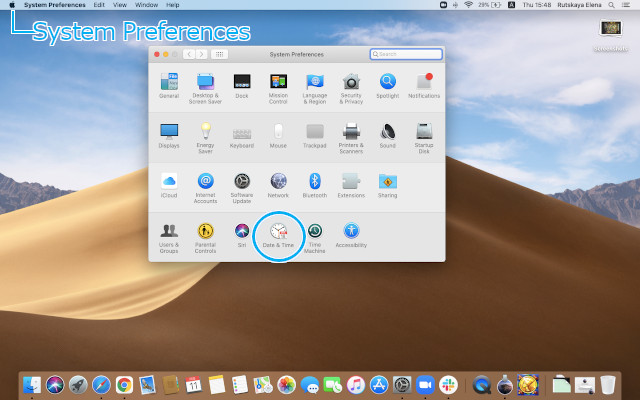Open Date & Time preferences
Image resolution: width=640 pixels, height=400 pixels.
(x=278, y=235)
